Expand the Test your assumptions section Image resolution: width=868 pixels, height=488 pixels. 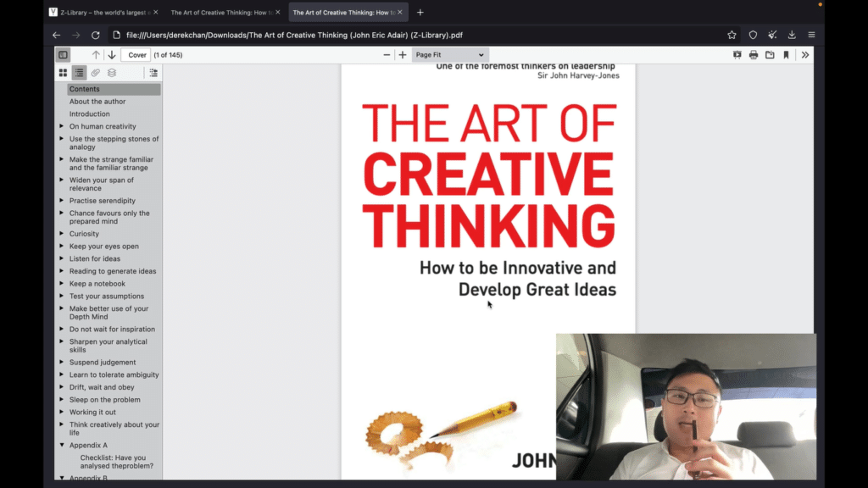click(x=61, y=296)
